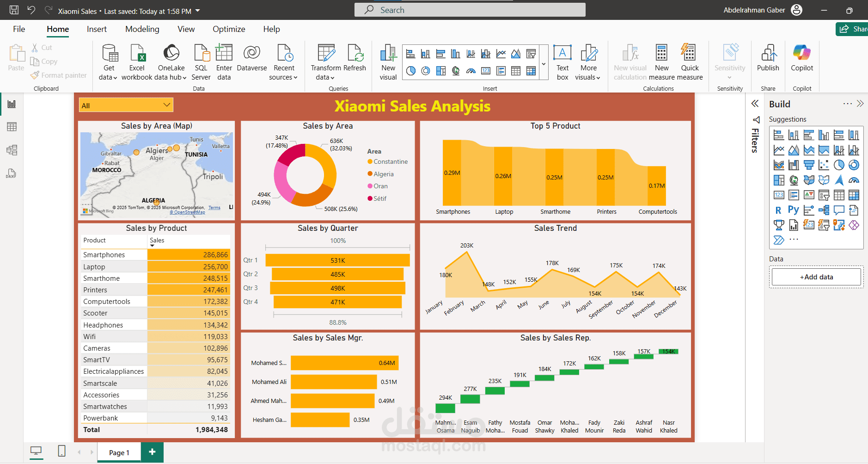The height and width of the screenshot is (464, 868).
Task: Select the Azure map arrow icon in Build pane
Action: (x=839, y=180)
